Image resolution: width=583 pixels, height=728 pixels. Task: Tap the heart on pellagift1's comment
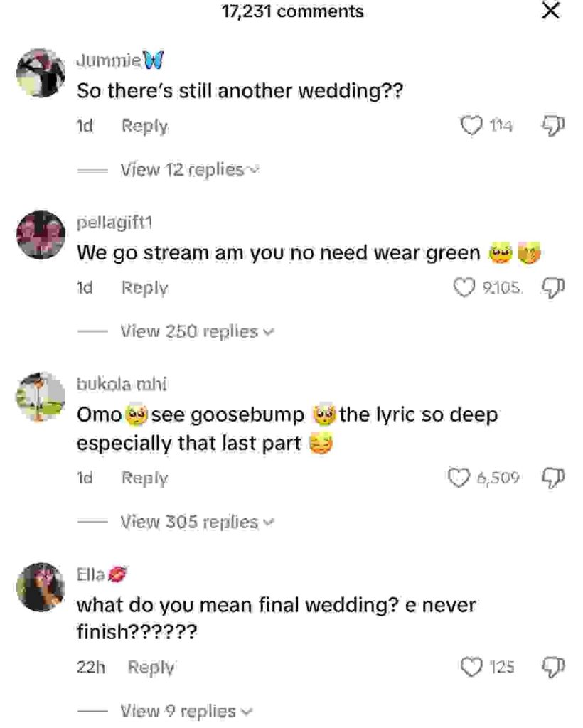pos(464,288)
